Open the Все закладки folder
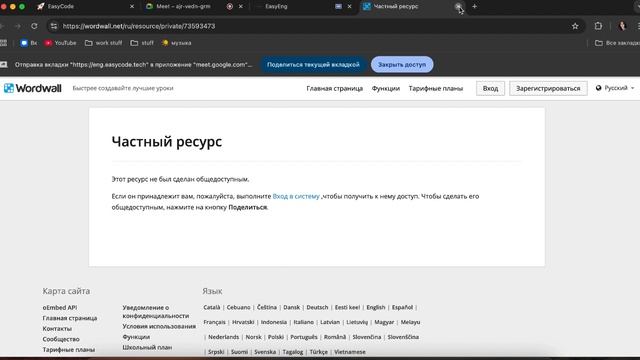This screenshot has height=360, width=640. (618, 43)
